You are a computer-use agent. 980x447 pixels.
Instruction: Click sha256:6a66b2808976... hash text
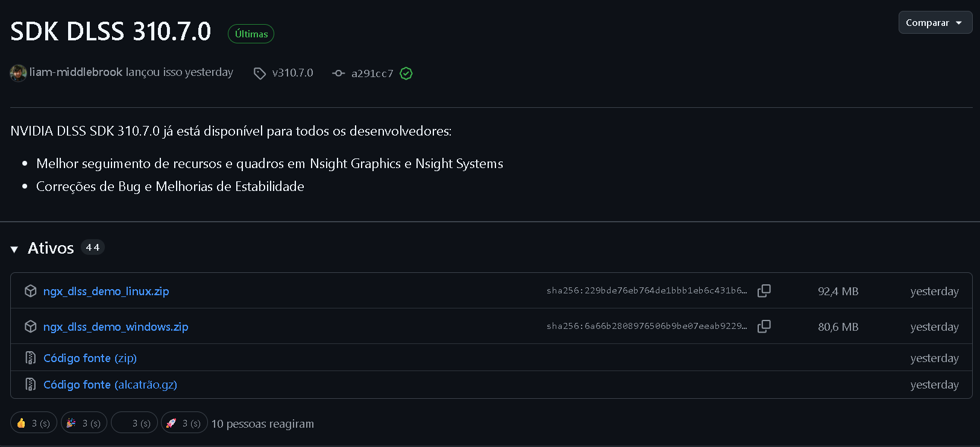tap(647, 326)
